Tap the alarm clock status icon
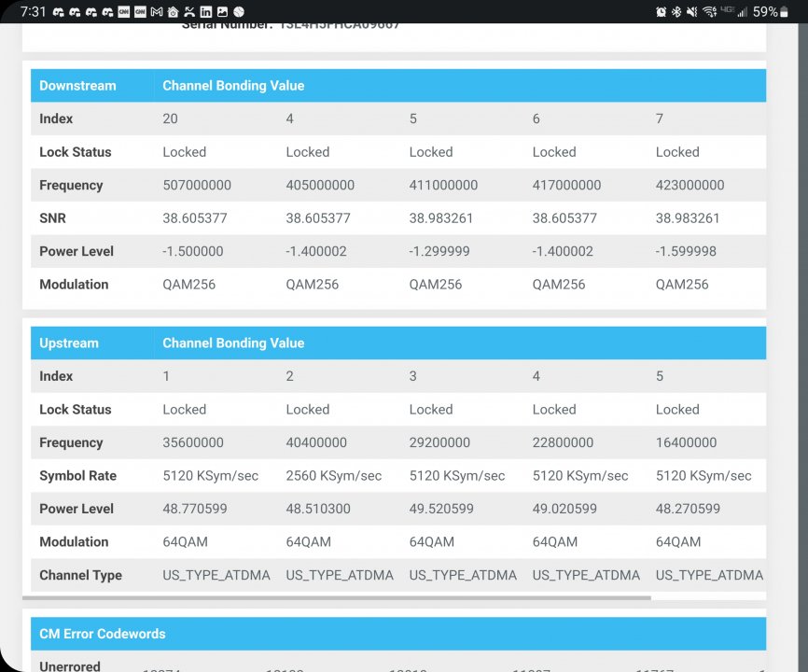 pyautogui.click(x=661, y=12)
